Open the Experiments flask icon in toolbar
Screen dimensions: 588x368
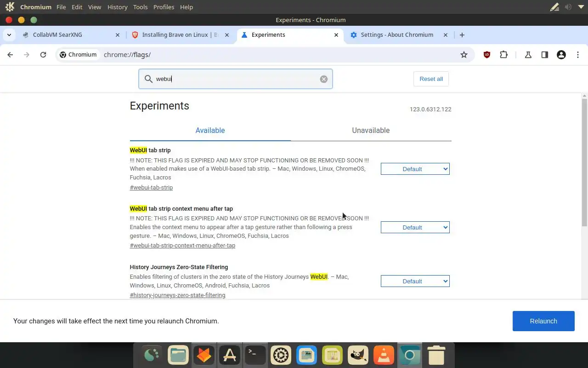(x=528, y=55)
